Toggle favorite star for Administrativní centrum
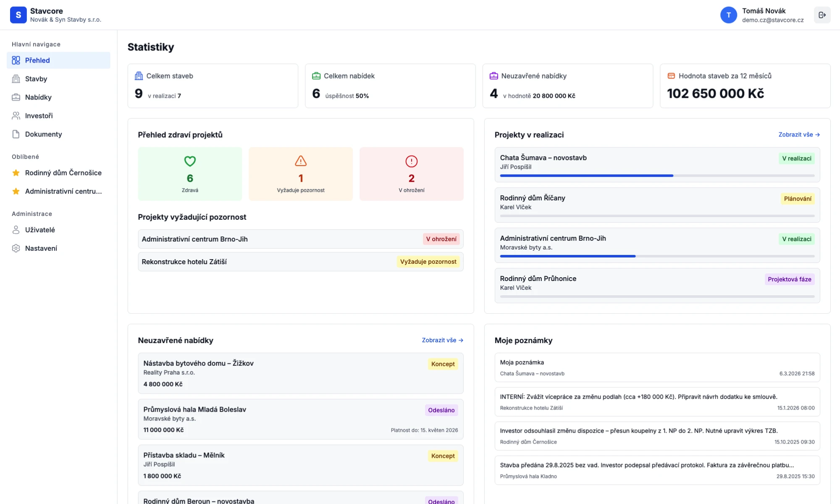 pos(16,191)
